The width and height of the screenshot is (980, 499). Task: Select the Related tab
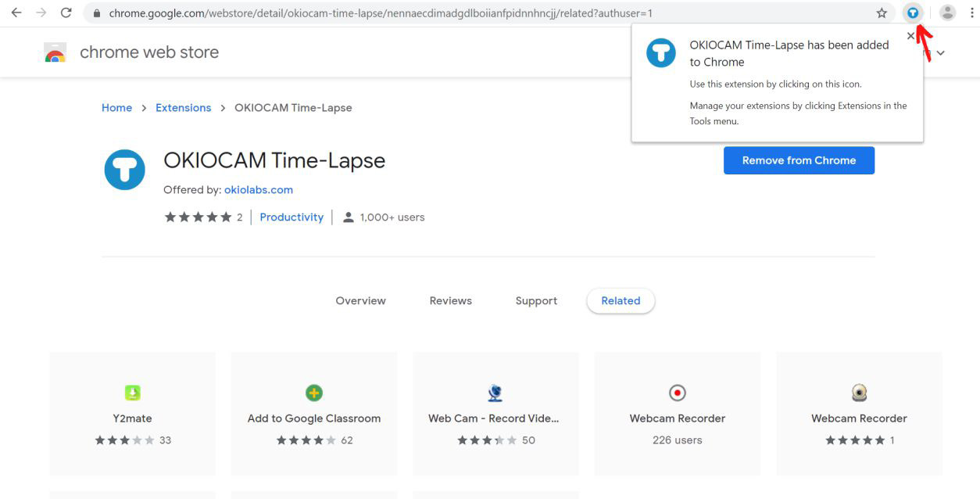pyautogui.click(x=621, y=300)
